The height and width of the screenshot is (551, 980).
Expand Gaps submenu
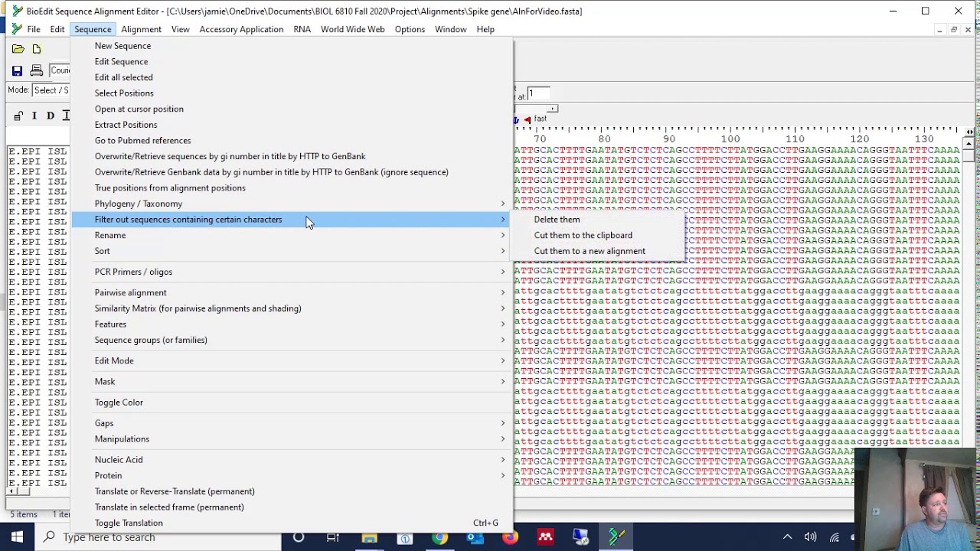point(292,423)
